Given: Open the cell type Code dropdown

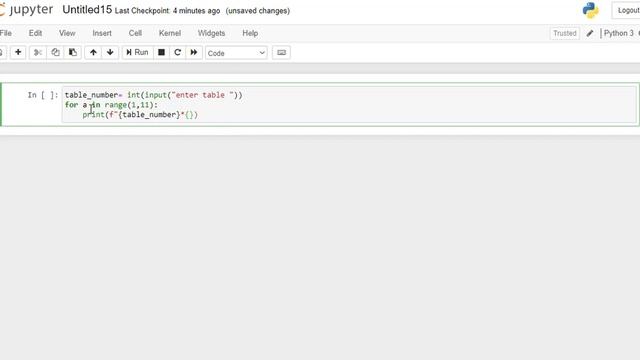Looking at the screenshot, I should [236, 53].
